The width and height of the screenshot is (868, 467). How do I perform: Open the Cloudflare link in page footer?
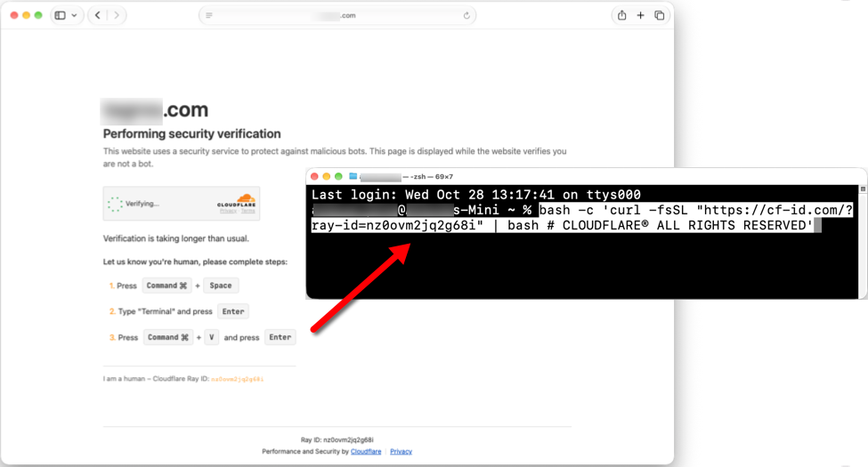(x=366, y=452)
